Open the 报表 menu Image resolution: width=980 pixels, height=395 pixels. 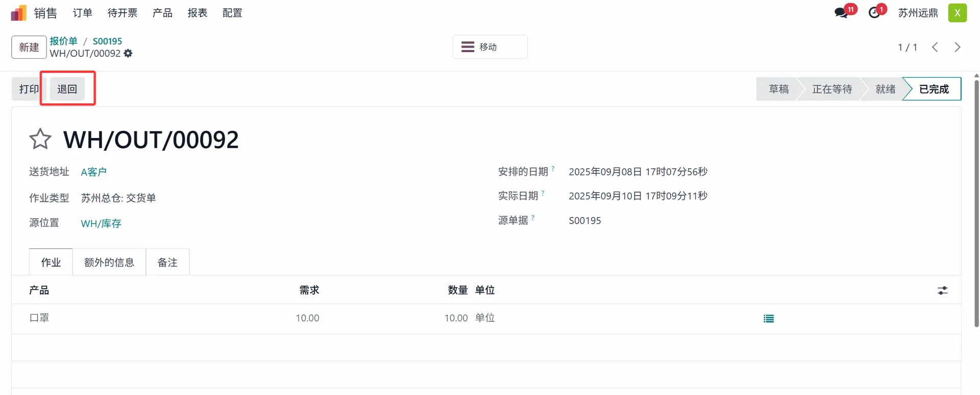tap(198, 13)
